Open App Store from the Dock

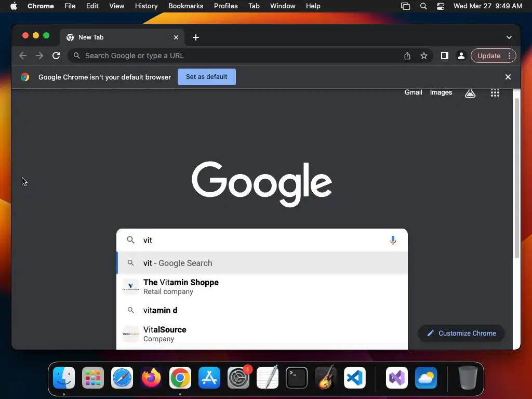[209, 378]
